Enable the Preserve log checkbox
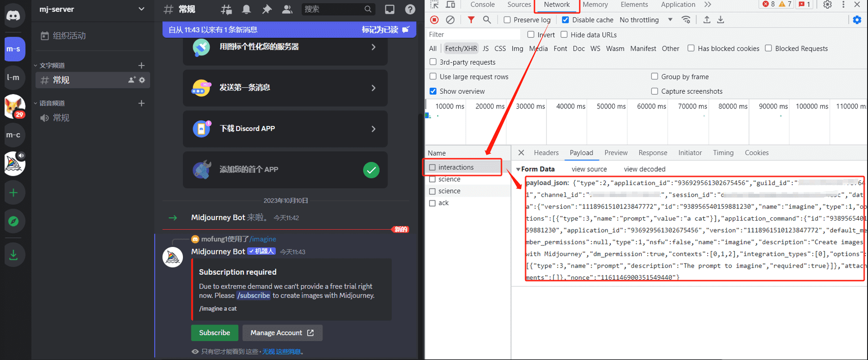The image size is (868, 360). tap(507, 20)
